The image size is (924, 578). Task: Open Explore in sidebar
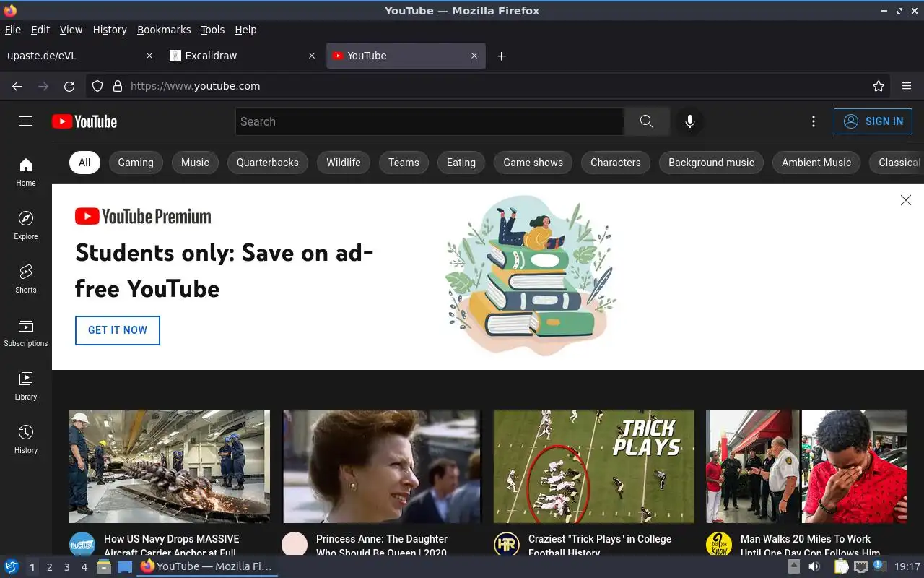tap(26, 225)
